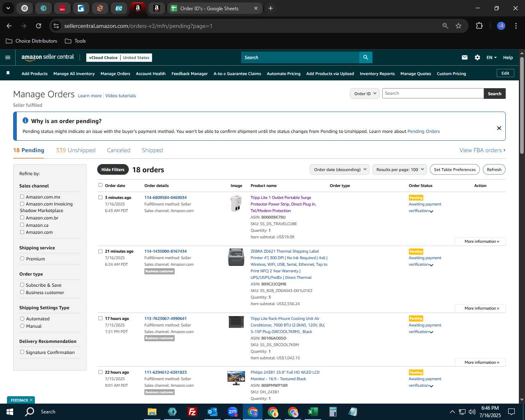Image resolution: width=525 pixels, height=420 pixels.
Task: Click the browser zoom magnifier icon
Action: (x=445, y=26)
